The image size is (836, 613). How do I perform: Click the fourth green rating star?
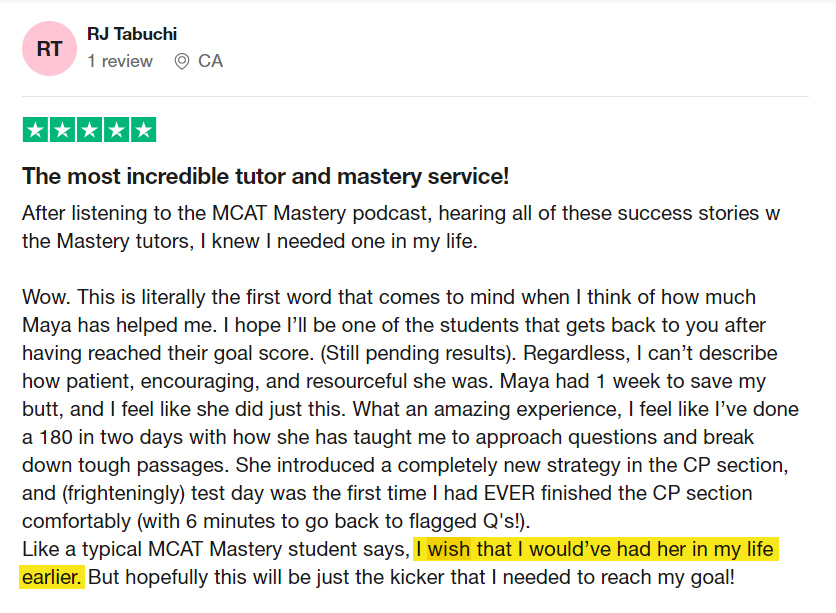(x=116, y=130)
